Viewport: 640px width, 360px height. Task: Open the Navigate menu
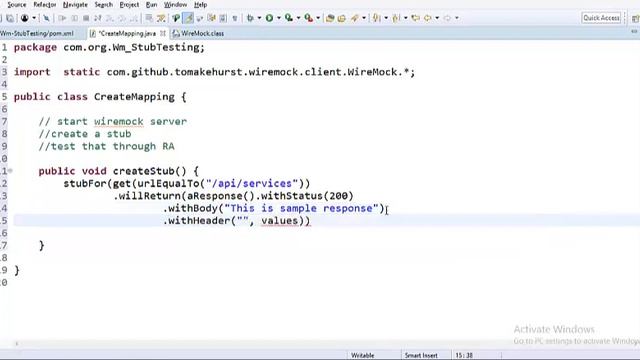[75, 5]
